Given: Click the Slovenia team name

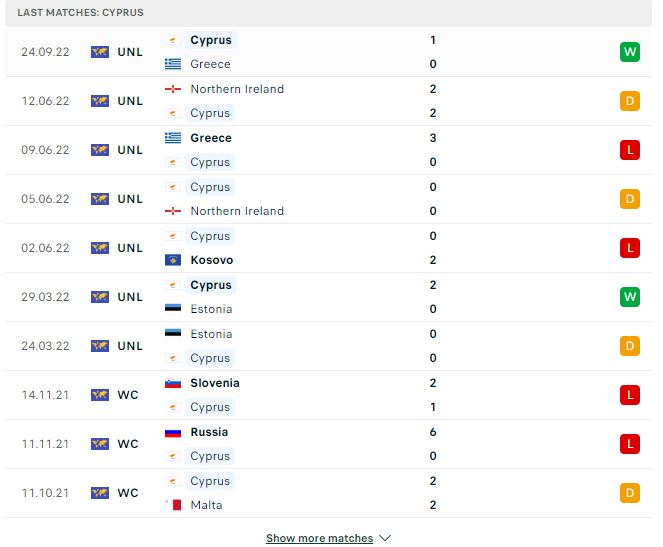Looking at the screenshot, I should click(215, 383).
